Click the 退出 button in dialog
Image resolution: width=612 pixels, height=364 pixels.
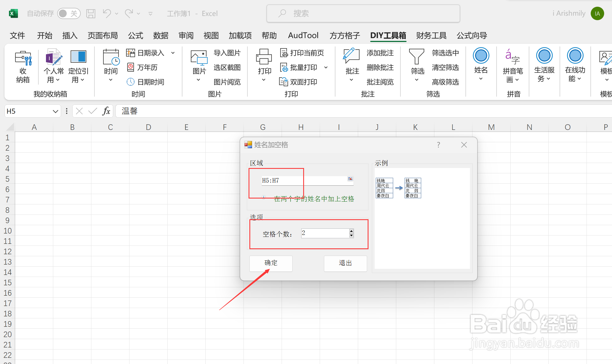pos(345,263)
